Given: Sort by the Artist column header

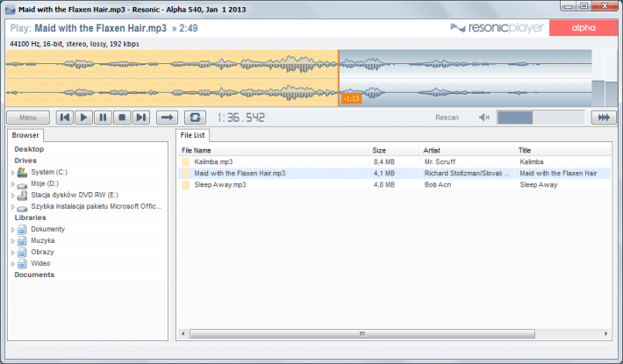Looking at the screenshot, I should 467,151.
